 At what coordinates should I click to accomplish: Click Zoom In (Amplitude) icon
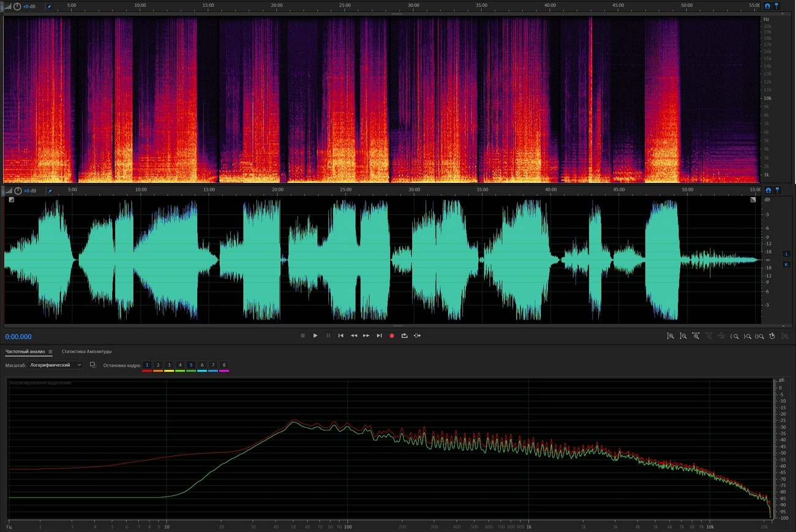pyautogui.click(x=670, y=336)
